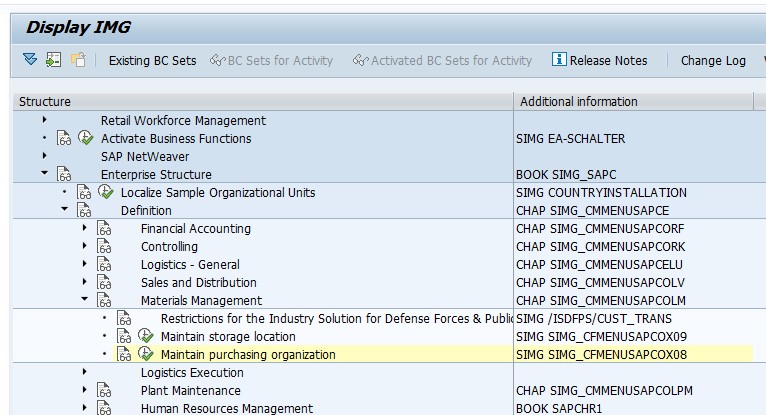Open documentation icon for Localize Sample Organizational Units
This screenshot has height=415, width=766.
click(84, 192)
